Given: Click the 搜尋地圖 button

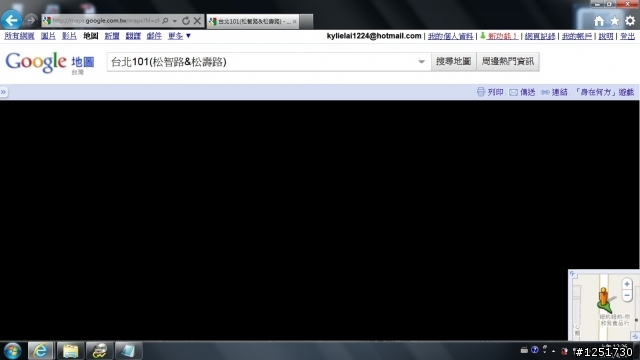Looking at the screenshot, I should point(453,62).
